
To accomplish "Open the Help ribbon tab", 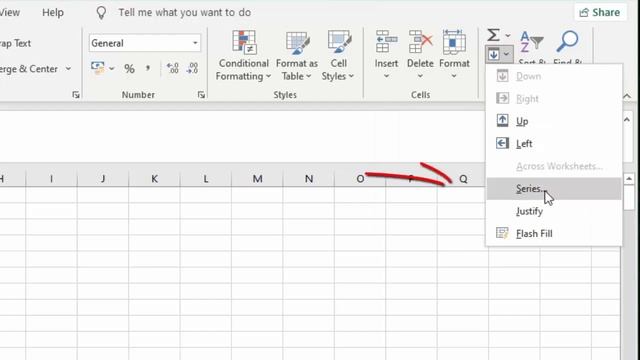I will click(53, 13).
